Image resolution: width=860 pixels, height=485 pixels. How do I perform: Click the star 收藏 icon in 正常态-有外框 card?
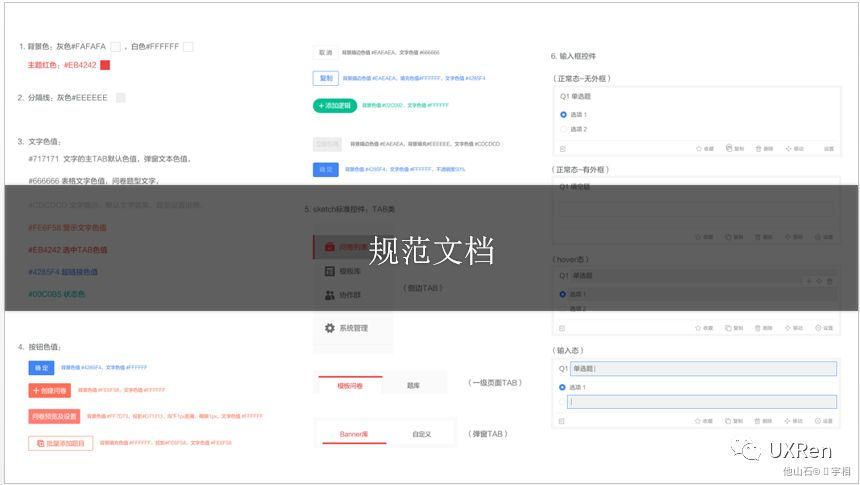(x=699, y=237)
